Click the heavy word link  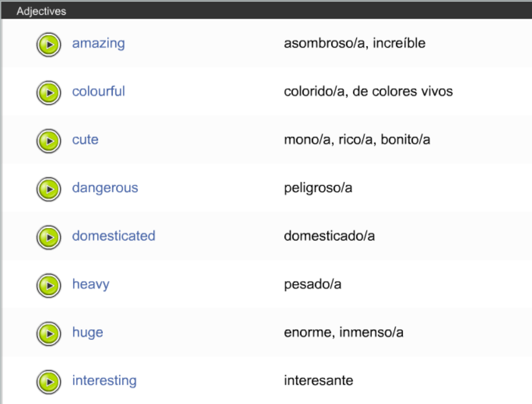click(x=90, y=284)
